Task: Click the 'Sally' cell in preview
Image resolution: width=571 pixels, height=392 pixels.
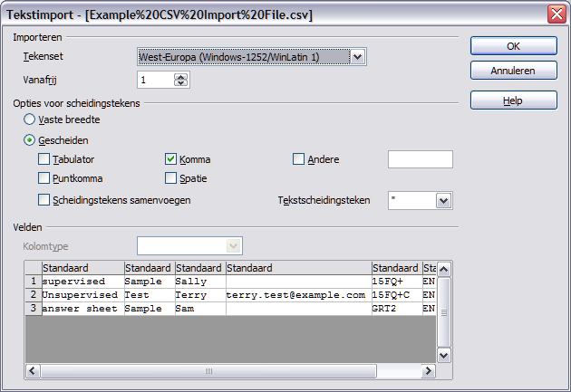Action: point(200,282)
